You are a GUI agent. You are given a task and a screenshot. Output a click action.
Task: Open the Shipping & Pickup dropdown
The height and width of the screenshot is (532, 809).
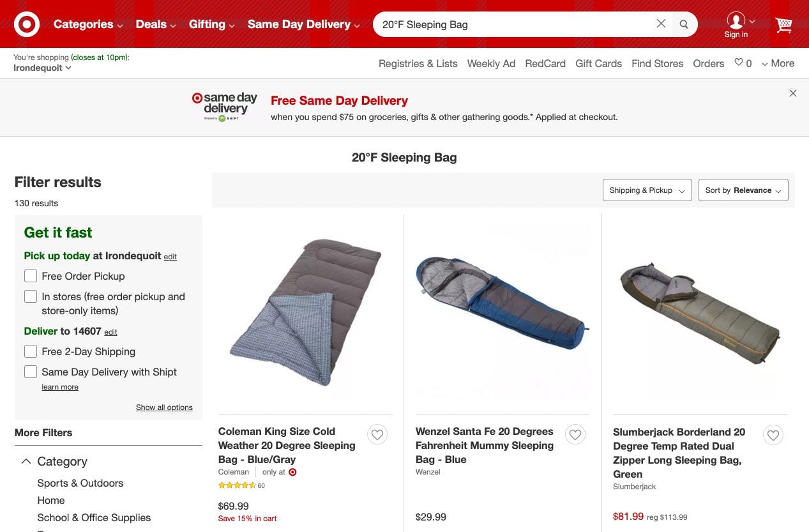[647, 190]
